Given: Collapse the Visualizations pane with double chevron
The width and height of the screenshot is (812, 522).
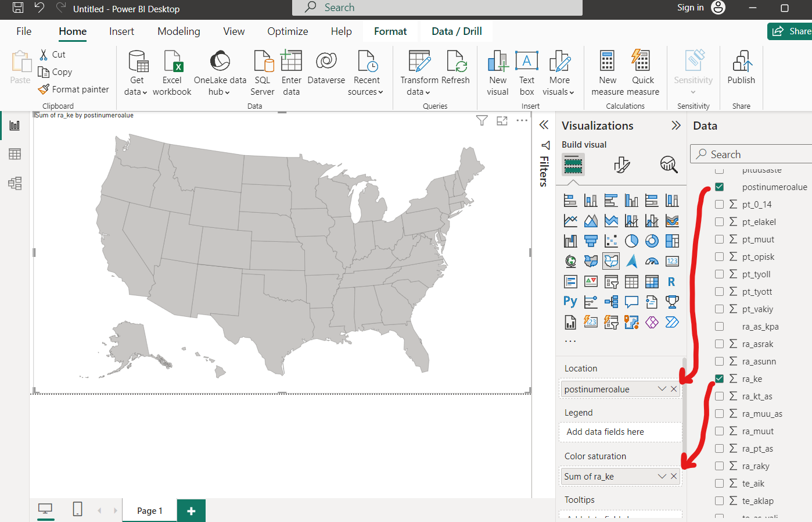Looking at the screenshot, I should coord(676,126).
